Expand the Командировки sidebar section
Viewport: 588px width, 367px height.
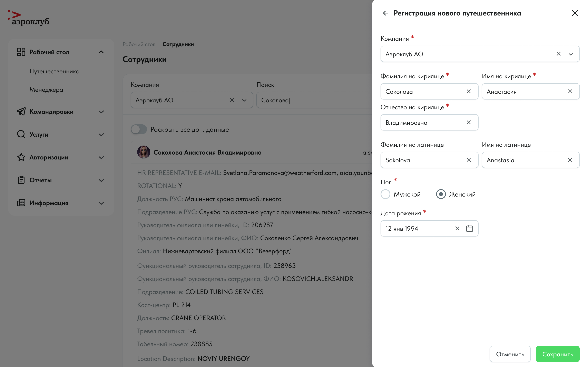(101, 112)
